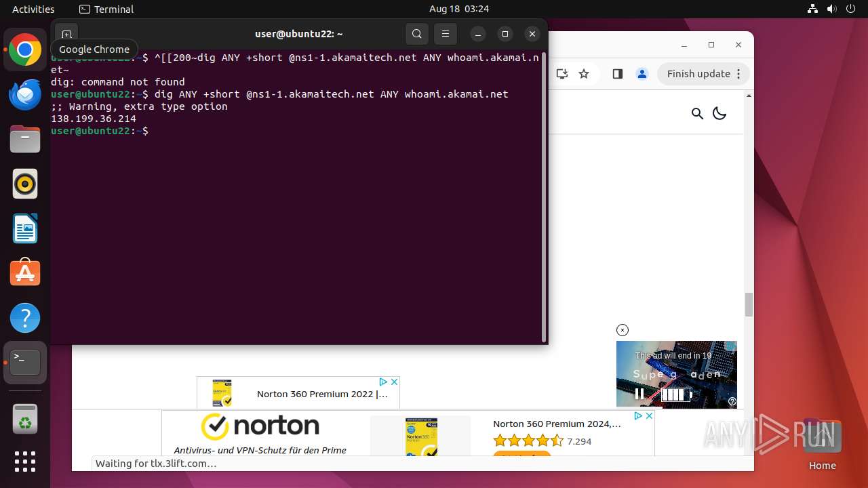Open new tab in Terminal window

coord(66,34)
